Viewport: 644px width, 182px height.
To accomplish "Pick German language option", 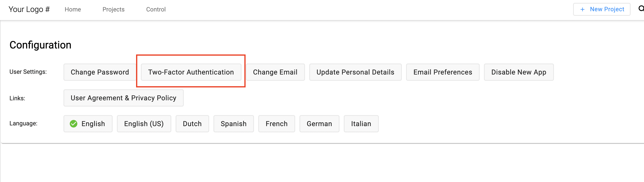I will (x=319, y=124).
